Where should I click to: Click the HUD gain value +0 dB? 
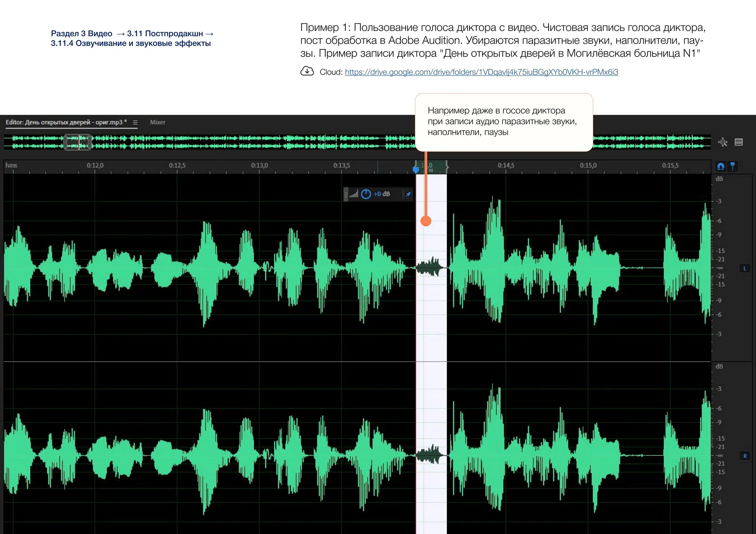[381, 194]
